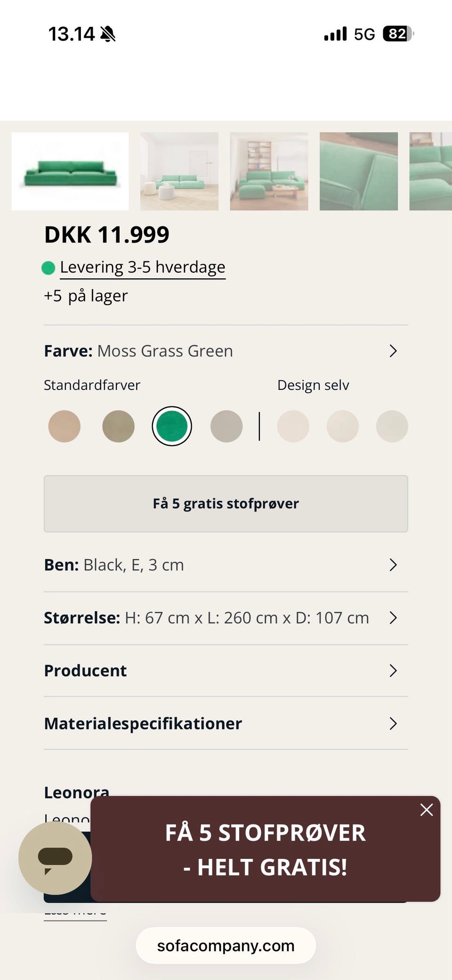Select the Moss Grass Green swatch
The image size is (452, 980).
pos(172,426)
